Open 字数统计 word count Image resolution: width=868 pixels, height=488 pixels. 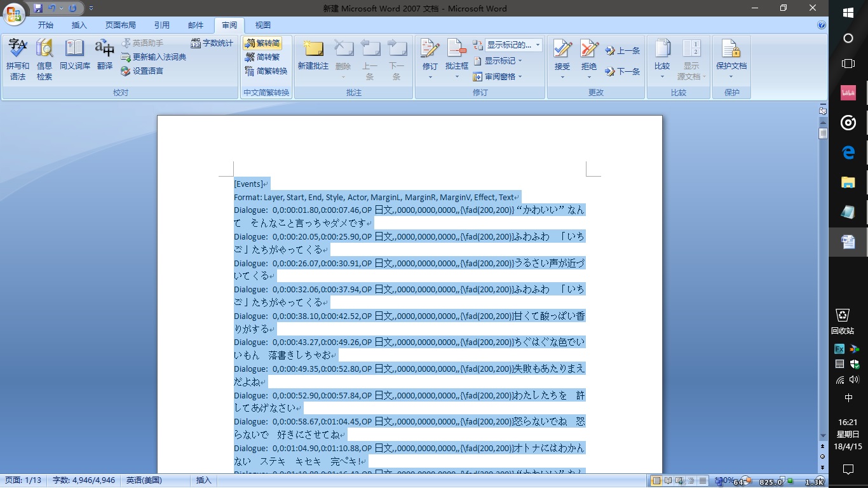pos(212,43)
